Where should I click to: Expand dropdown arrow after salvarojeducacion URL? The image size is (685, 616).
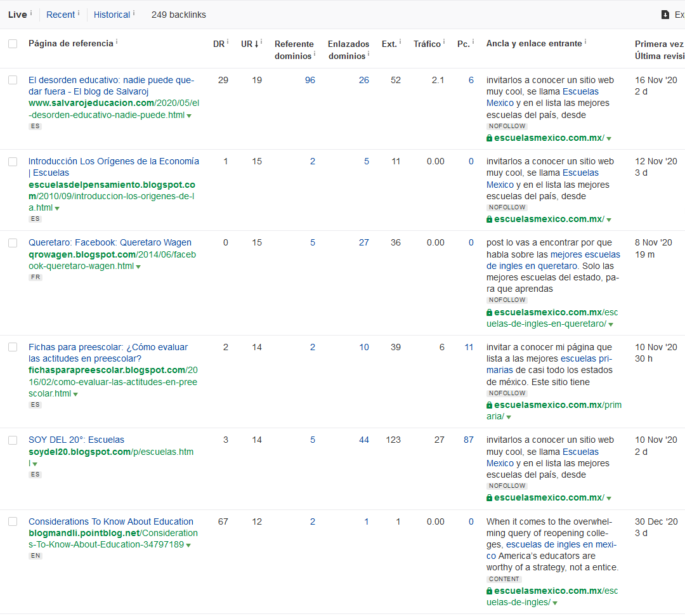tap(189, 115)
